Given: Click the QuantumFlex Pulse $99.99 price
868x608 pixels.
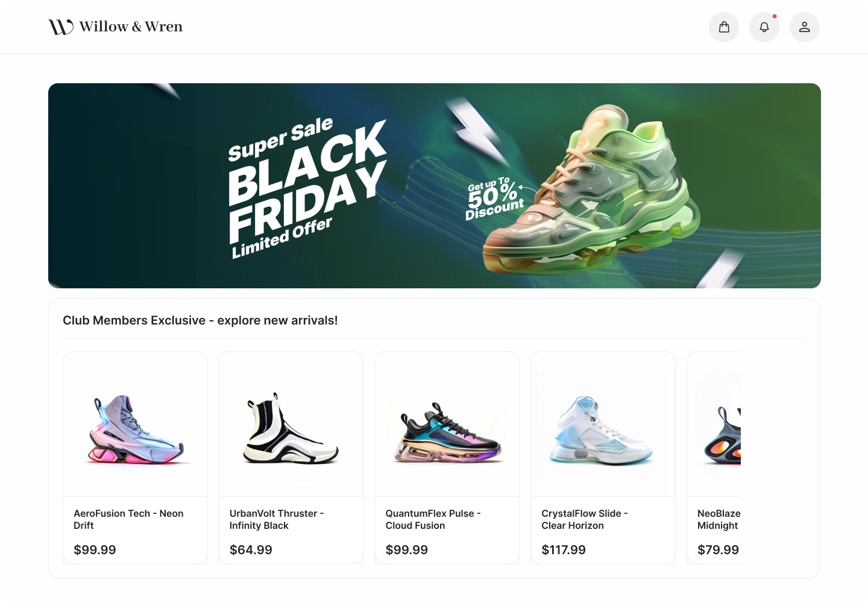Looking at the screenshot, I should [407, 549].
